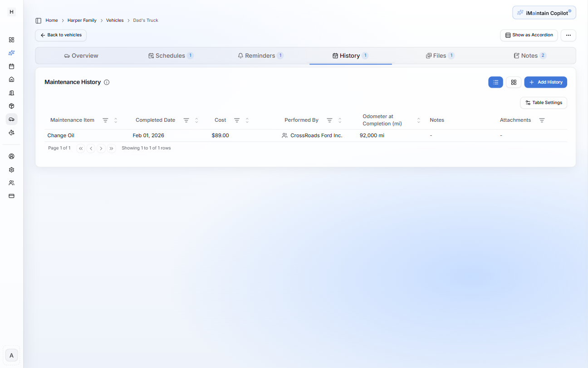Open the home icon in sidebar

point(11,80)
